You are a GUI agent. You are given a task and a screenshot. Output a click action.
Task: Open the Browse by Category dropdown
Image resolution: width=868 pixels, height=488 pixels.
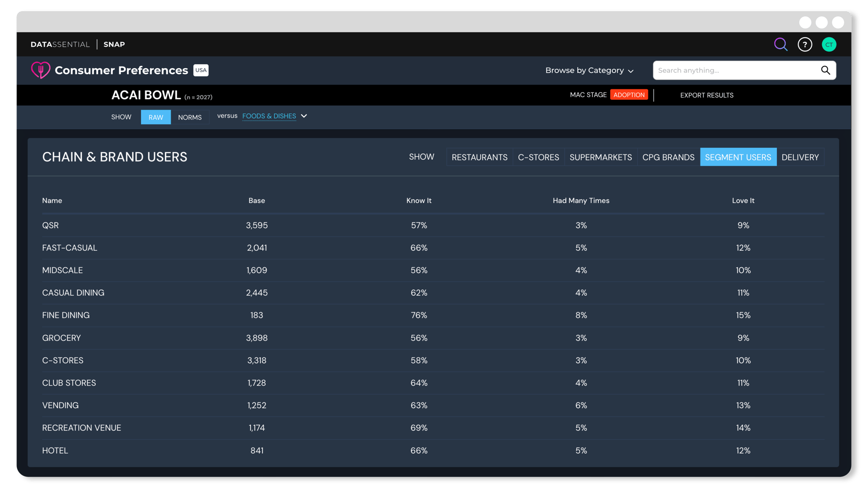(x=589, y=70)
